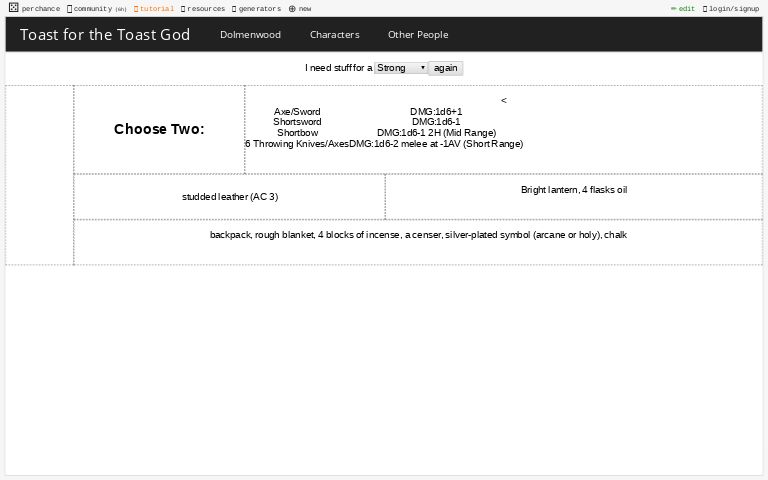Open login/signup
768x480 pixels.
[x=732, y=9]
